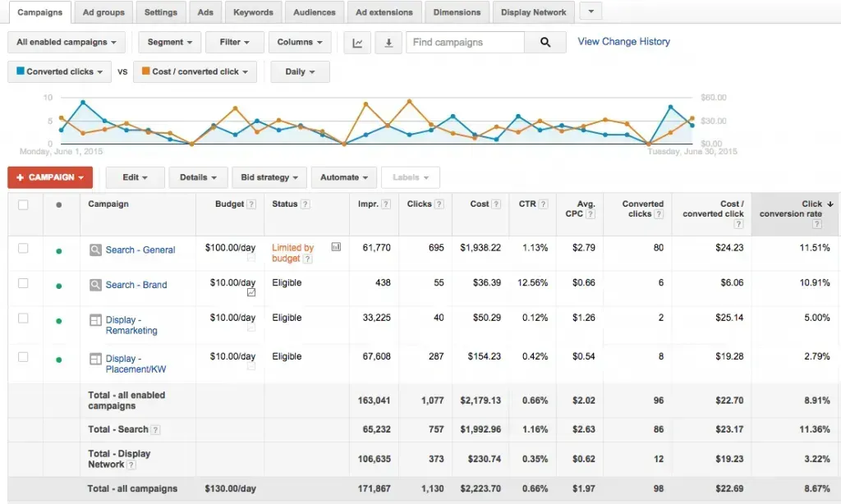
Task: Select the checkbox for Search - Brand row
Action: coord(24,283)
